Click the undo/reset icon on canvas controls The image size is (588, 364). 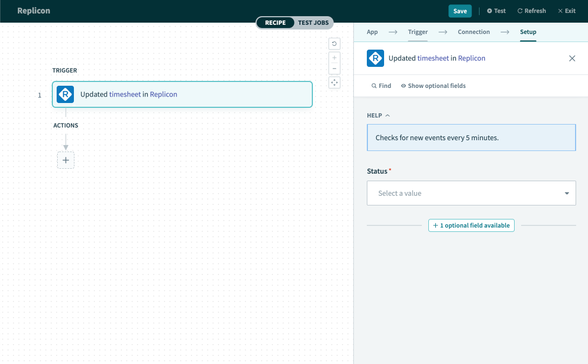tap(334, 44)
